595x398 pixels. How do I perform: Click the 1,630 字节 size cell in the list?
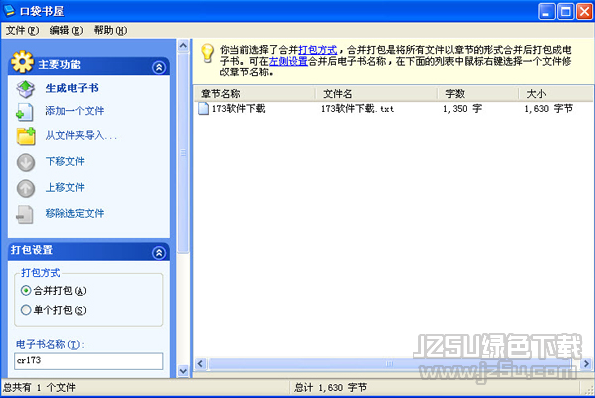548,109
